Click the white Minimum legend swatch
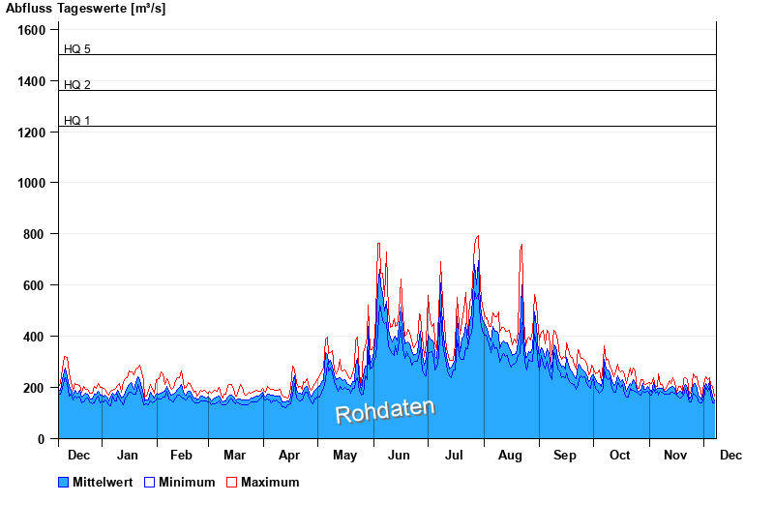This screenshot has height=532, width=774. [x=150, y=483]
